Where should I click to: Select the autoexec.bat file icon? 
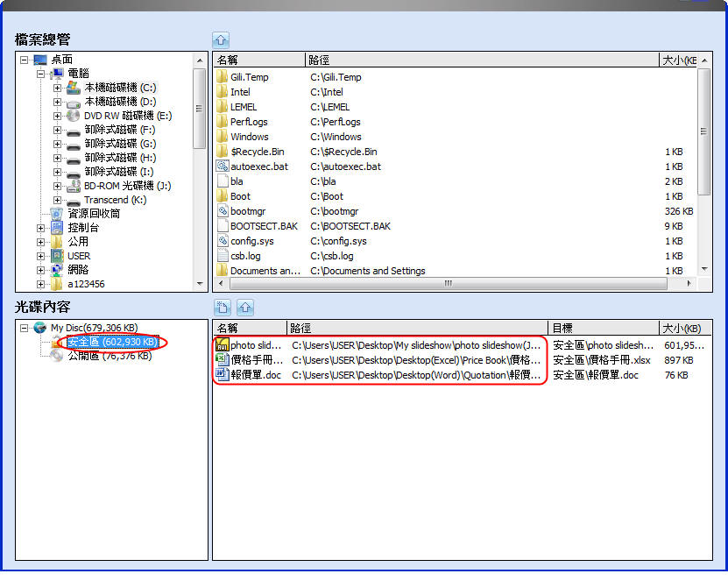[x=223, y=166]
